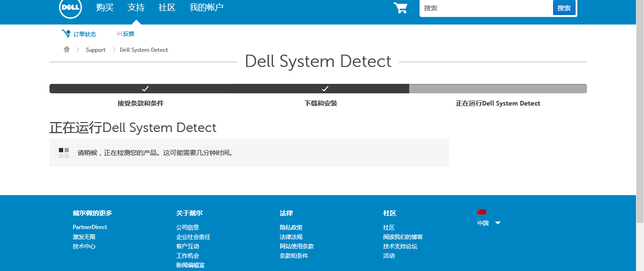The width and height of the screenshot is (644, 271).
Task: Focus the 搜索 search input field
Action: coord(486,8)
